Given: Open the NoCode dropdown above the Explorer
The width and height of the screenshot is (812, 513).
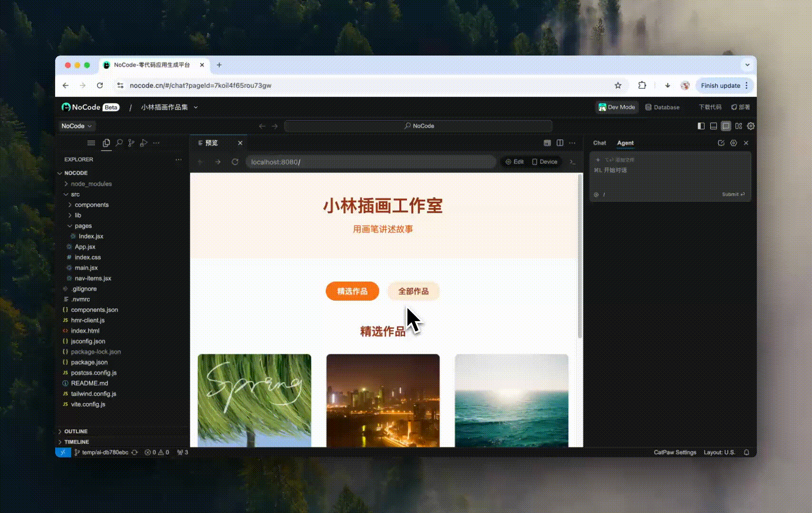Looking at the screenshot, I should 76,126.
